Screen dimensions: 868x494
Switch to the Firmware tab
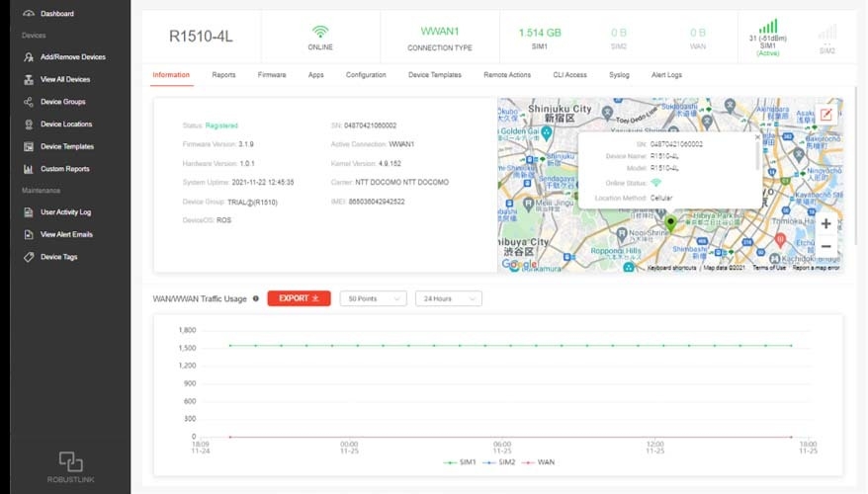click(272, 75)
